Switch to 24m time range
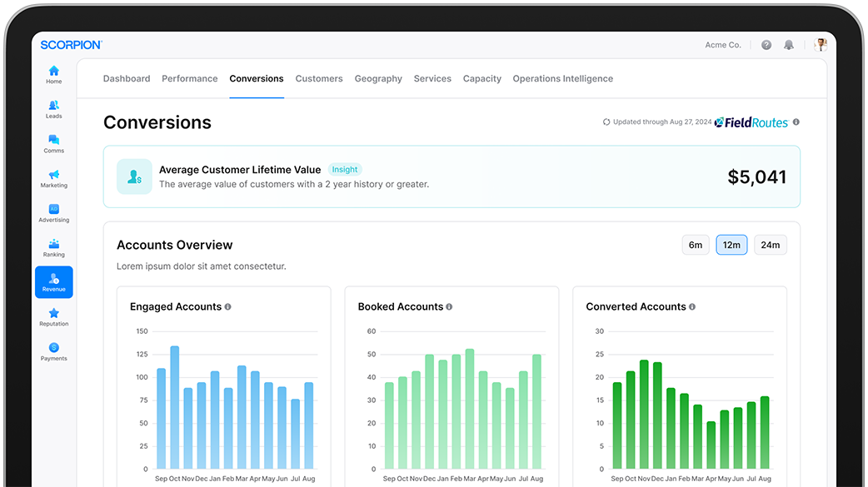Image resolution: width=868 pixels, height=487 pixels. click(770, 245)
